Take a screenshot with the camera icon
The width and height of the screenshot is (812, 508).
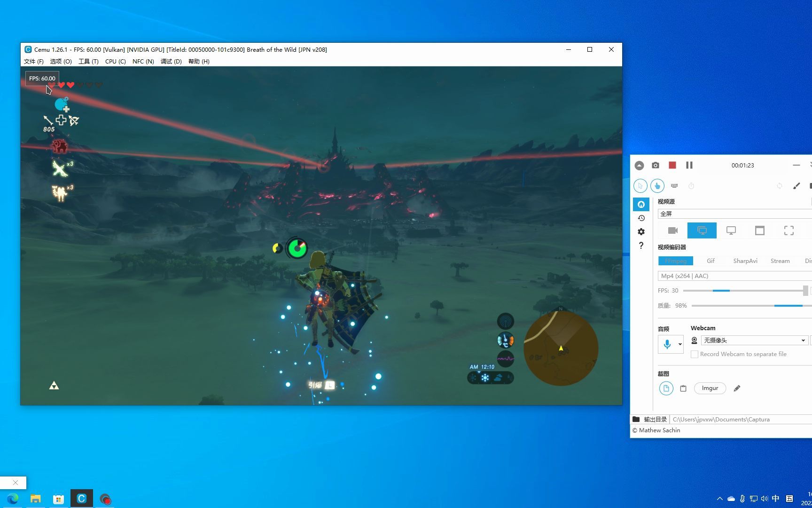click(656, 166)
